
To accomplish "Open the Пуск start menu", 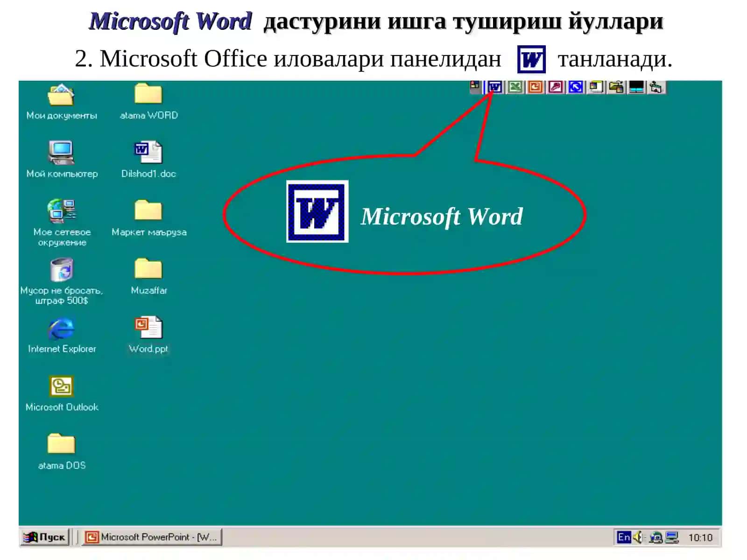I will (x=44, y=537).
